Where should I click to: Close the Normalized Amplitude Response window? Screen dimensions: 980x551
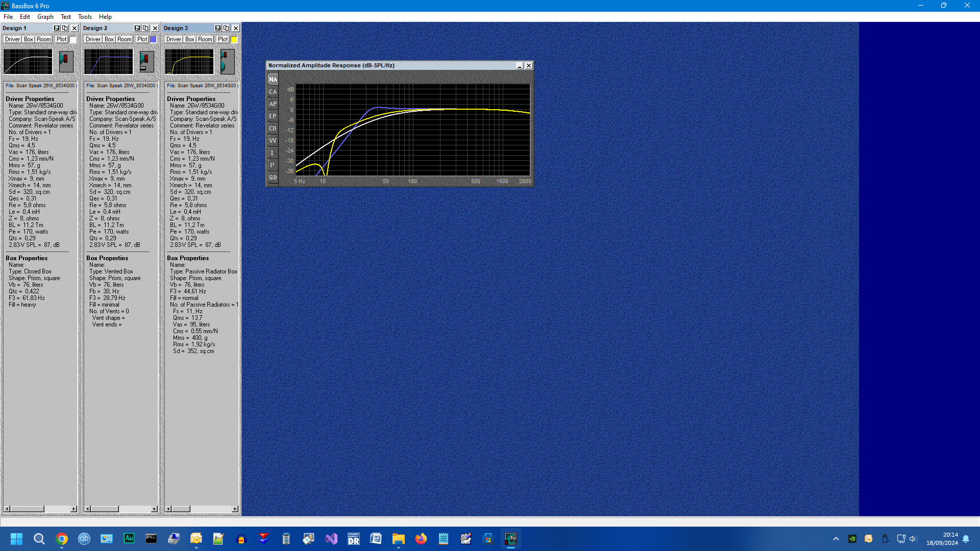pyautogui.click(x=529, y=66)
